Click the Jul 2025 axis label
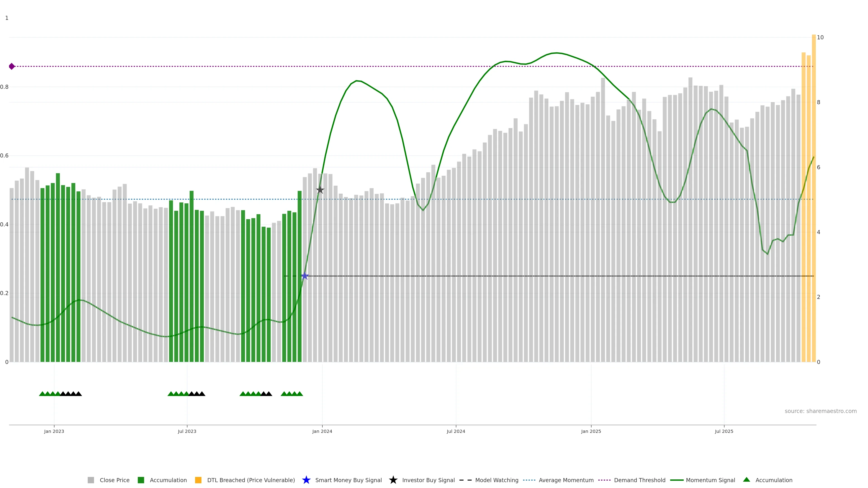Image resolution: width=868 pixels, height=488 pixels. (724, 432)
